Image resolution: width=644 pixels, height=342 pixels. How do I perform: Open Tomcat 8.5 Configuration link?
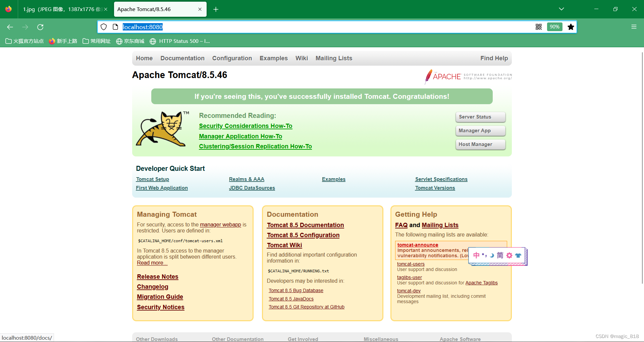(x=303, y=235)
